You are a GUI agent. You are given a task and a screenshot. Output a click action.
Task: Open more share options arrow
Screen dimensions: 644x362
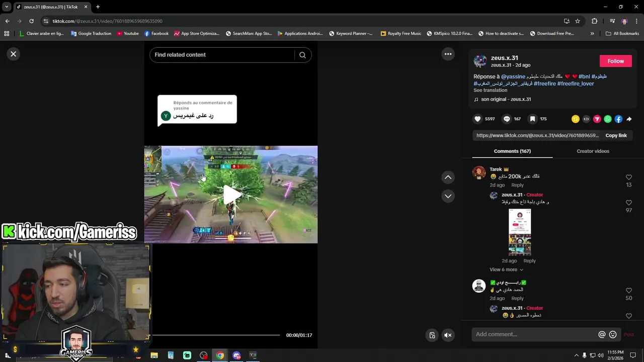(x=629, y=119)
